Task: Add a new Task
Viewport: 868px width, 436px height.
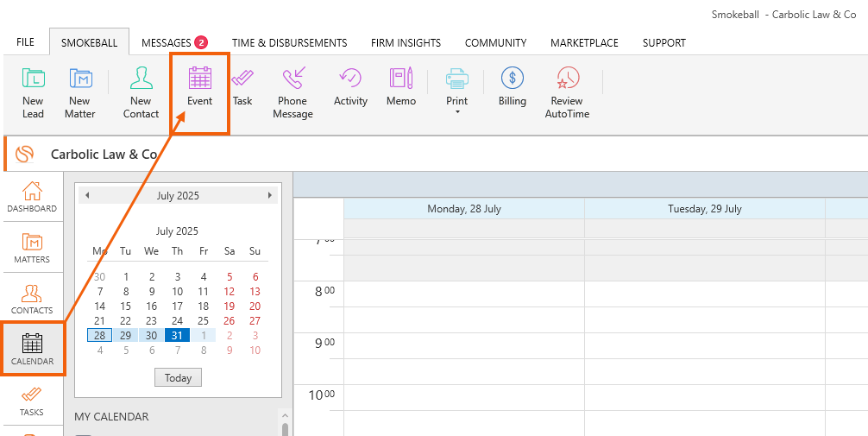Action: pos(242,86)
